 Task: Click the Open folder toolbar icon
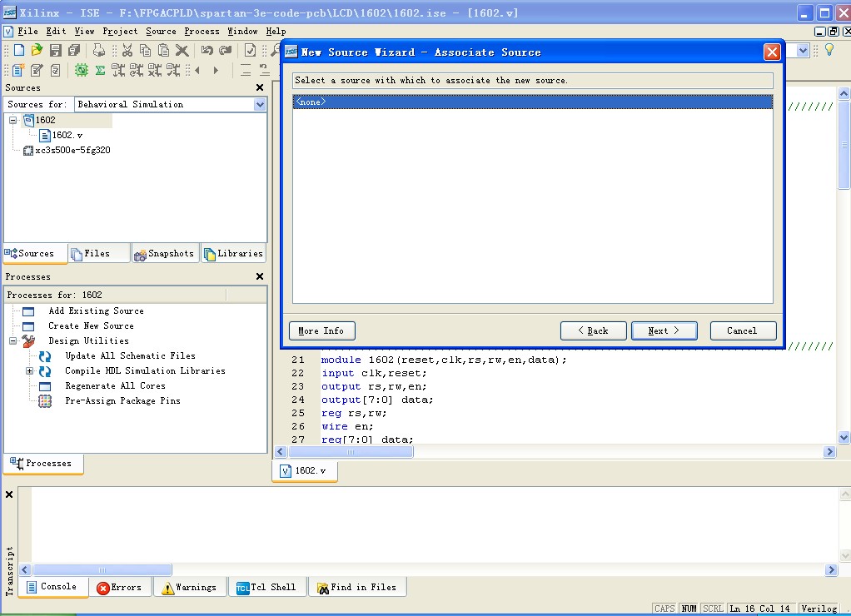37,51
